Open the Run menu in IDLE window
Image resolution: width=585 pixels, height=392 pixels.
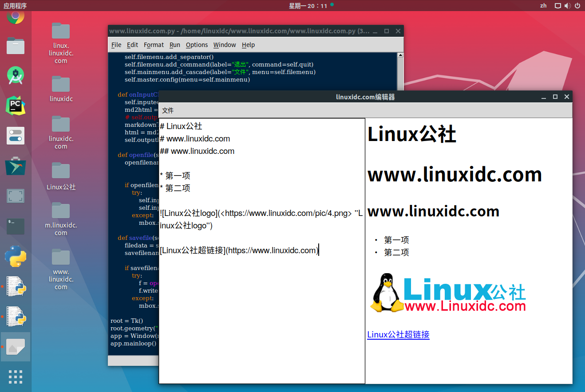pos(175,45)
